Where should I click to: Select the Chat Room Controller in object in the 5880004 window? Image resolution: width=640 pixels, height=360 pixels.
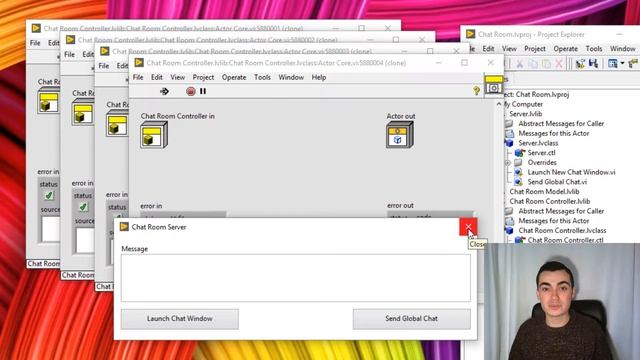[x=154, y=136]
